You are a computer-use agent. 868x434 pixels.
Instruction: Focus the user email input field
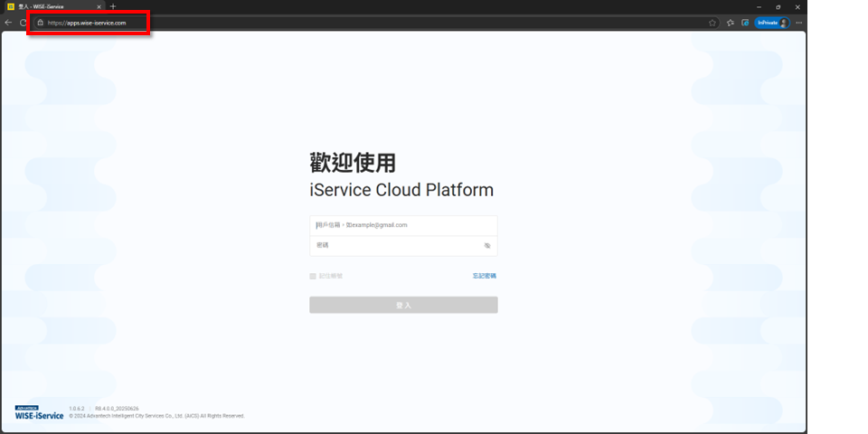pos(403,225)
